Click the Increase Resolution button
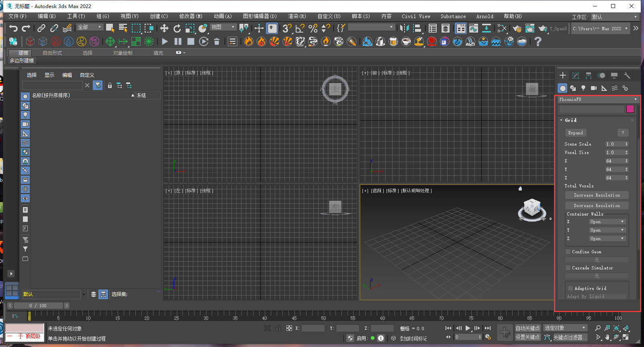Image resolution: width=644 pixels, height=347 pixels. (597, 195)
